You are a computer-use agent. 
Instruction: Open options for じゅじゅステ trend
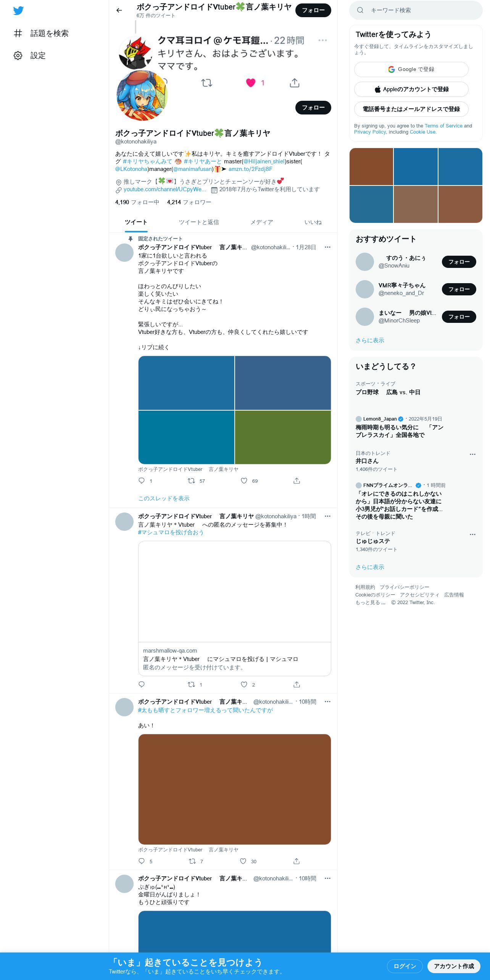click(x=472, y=535)
